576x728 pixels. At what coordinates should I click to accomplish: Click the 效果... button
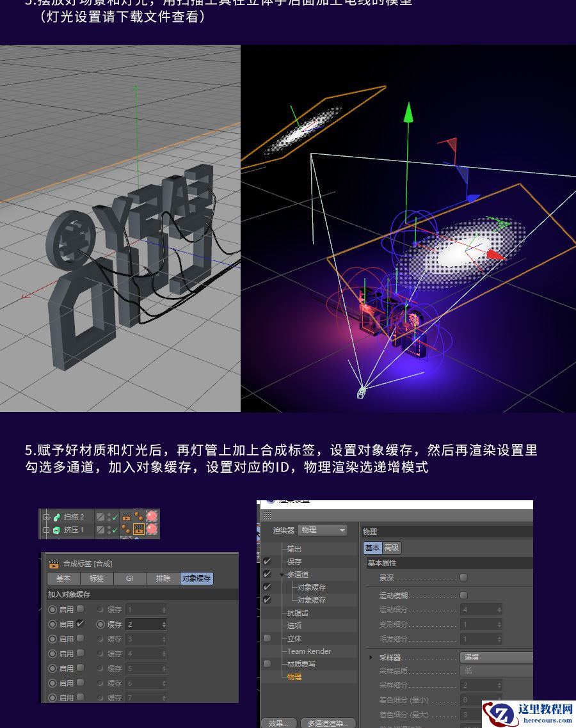coord(278,723)
